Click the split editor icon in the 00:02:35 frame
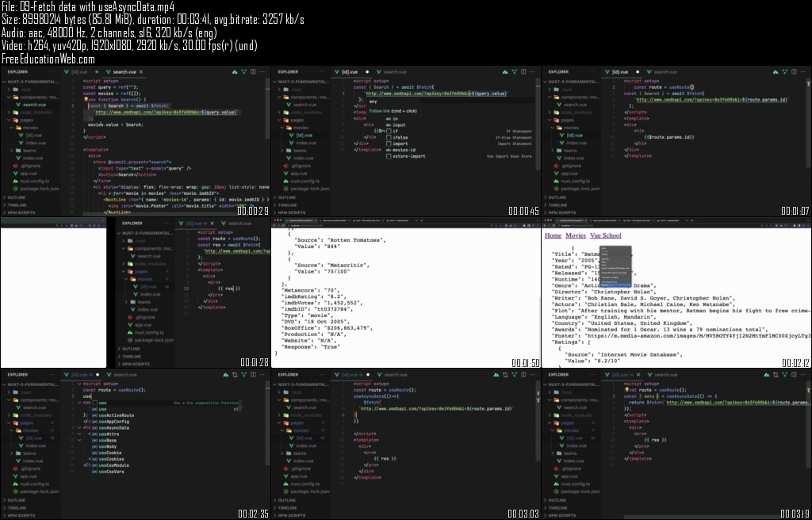 (x=253, y=375)
